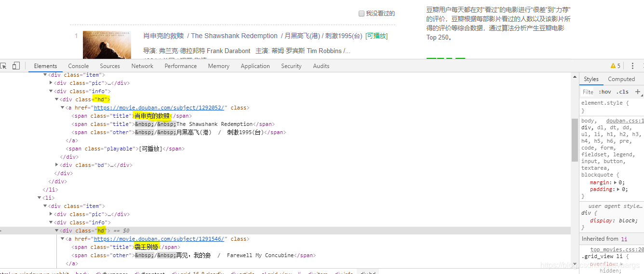The image size is (644, 274).
Task: Select the body breadcrumb item
Action: click(x=82, y=273)
